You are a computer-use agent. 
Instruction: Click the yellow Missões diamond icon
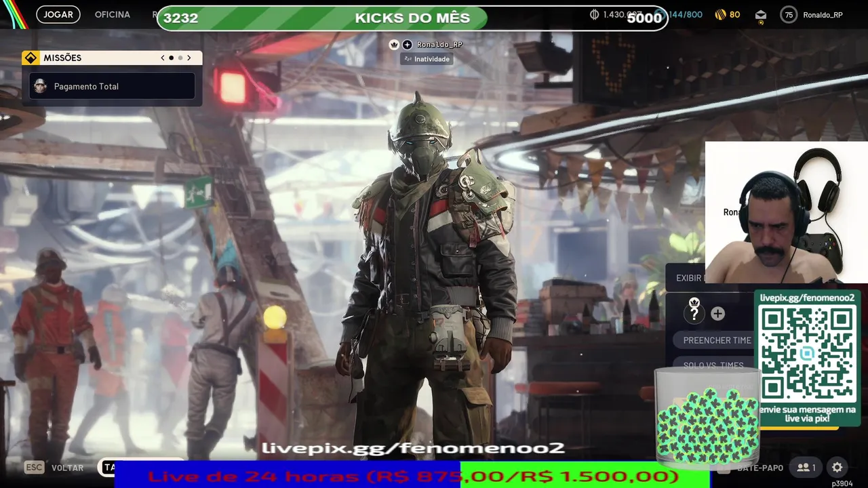pos(31,58)
